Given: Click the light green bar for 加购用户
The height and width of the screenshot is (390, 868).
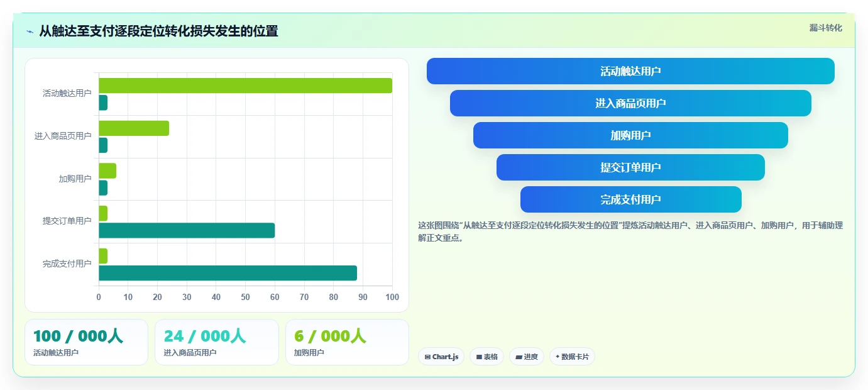Looking at the screenshot, I should (107, 171).
